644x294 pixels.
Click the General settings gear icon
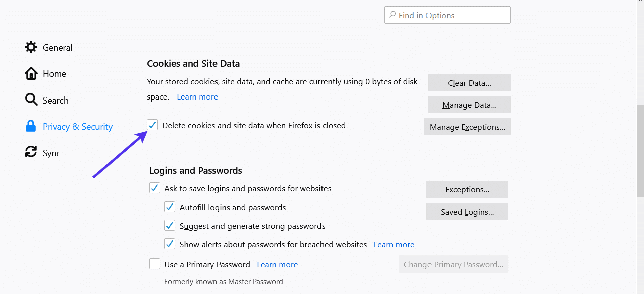click(x=31, y=47)
